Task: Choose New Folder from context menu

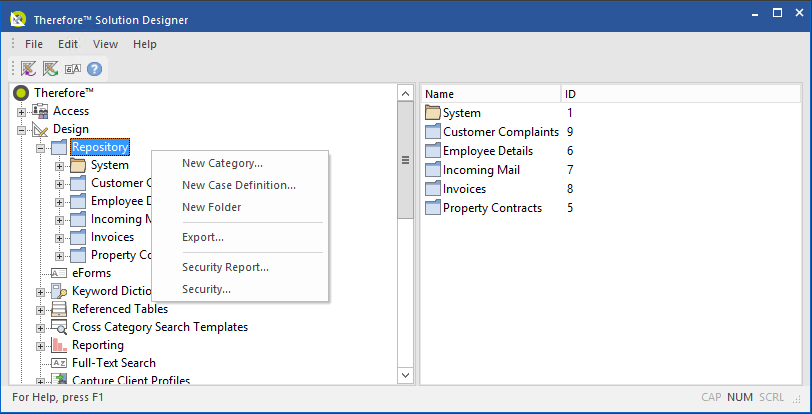Action: coord(240,207)
